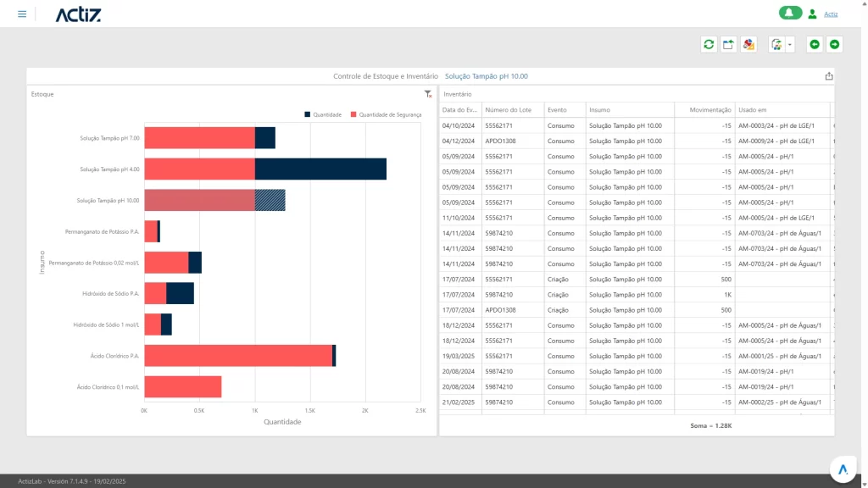Click the green notification bell
Viewport: 868px width, 488px height.
click(x=790, y=14)
